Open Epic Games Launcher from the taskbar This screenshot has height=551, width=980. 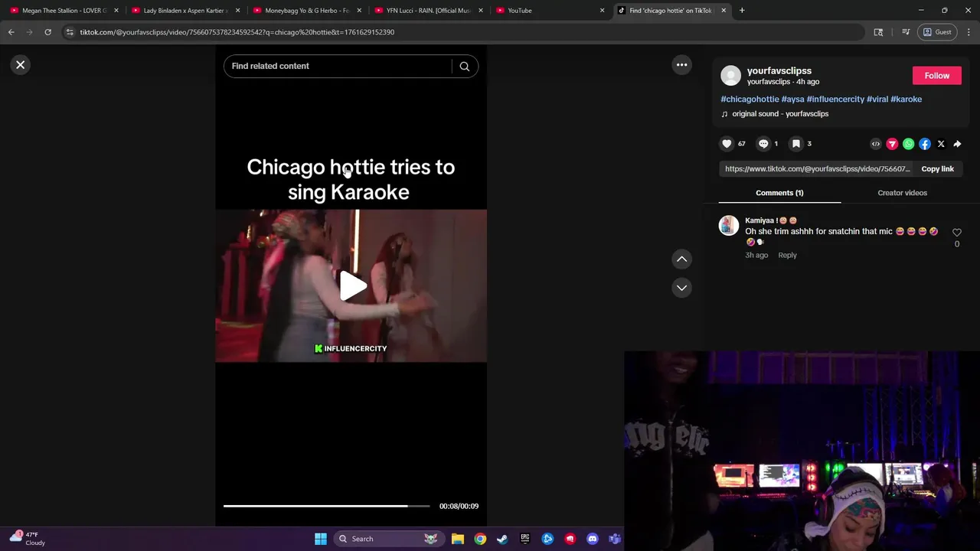(525, 539)
